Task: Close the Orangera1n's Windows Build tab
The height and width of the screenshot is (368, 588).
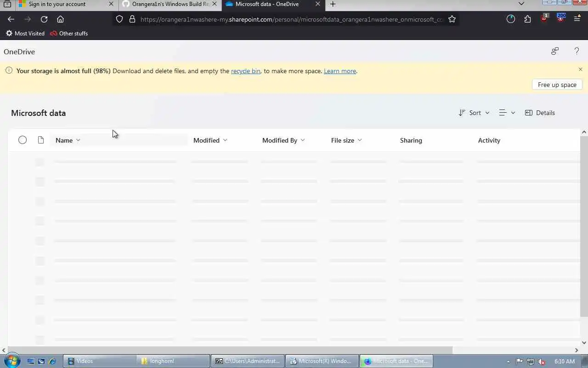Action: (215, 4)
